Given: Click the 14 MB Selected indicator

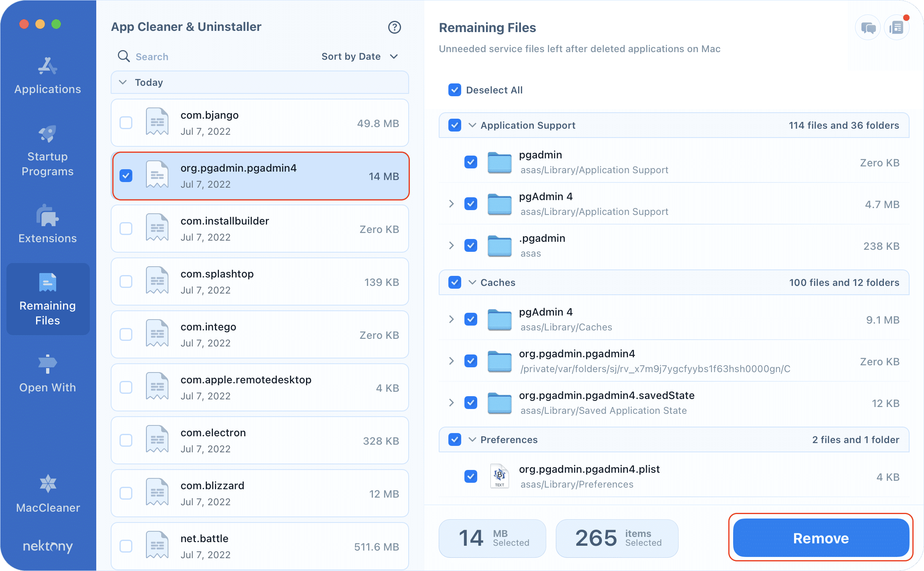Looking at the screenshot, I should pos(492,538).
